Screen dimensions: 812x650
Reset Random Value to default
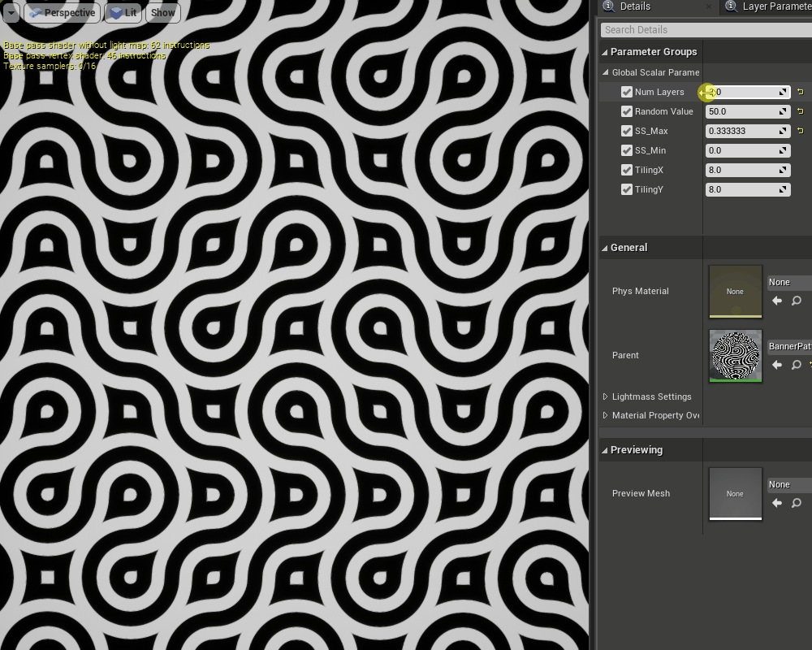click(801, 111)
